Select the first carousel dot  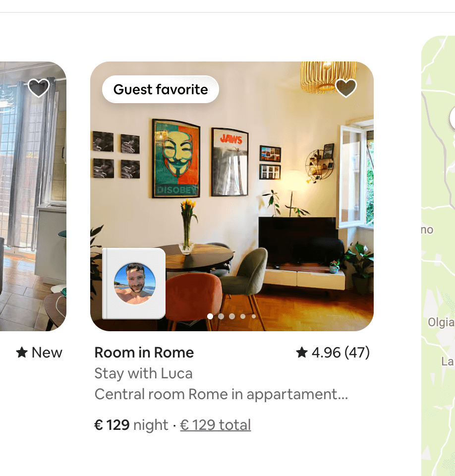click(x=210, y=316)
